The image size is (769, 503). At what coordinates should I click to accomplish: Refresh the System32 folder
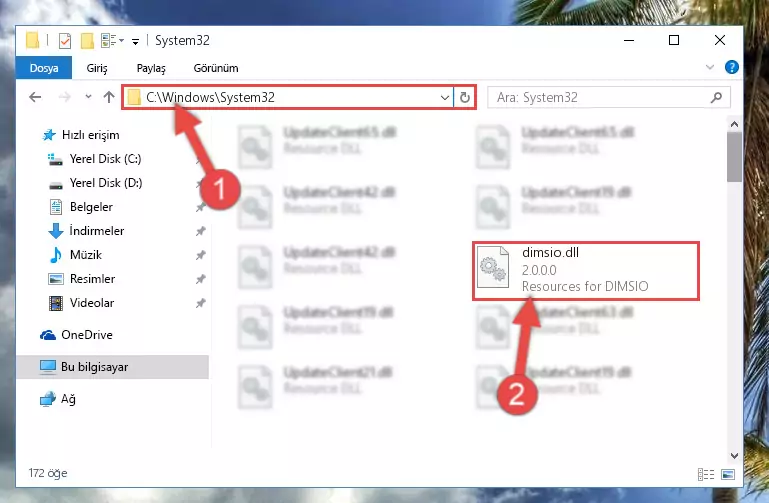pyautogui.click(x=464, y=98)
